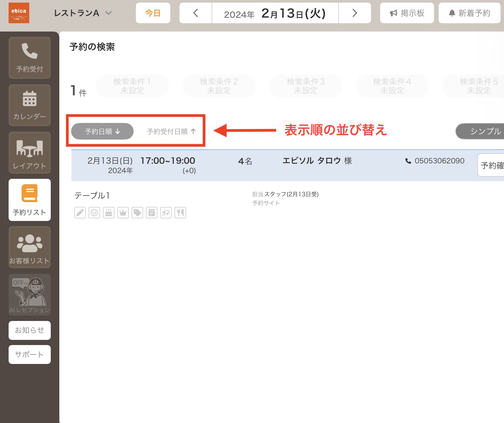Click the pencil edit icon under テーブル1

click(80, 213)
